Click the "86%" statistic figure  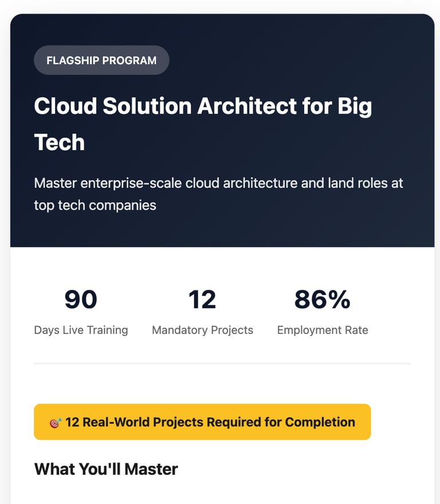pyautogui.click(x=322, y=299)
